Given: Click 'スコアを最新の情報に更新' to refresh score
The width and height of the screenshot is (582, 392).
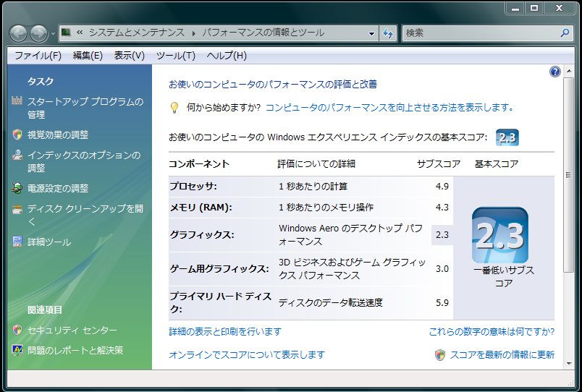Looking at the screenshot, I should (x=502, y=354).
